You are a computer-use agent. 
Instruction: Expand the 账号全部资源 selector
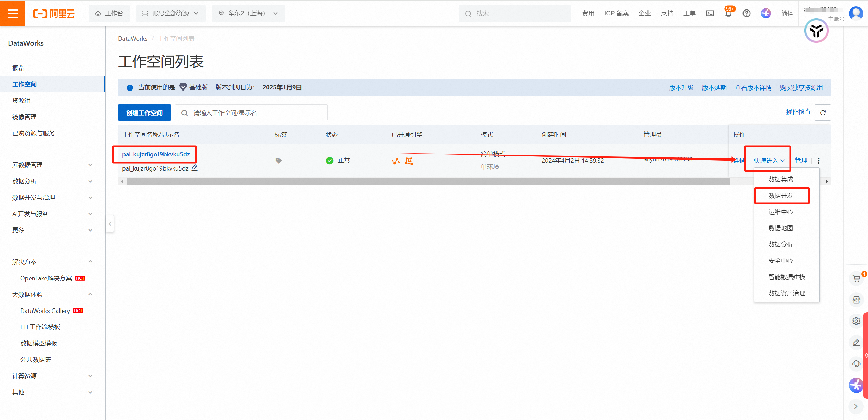(171, 13)
